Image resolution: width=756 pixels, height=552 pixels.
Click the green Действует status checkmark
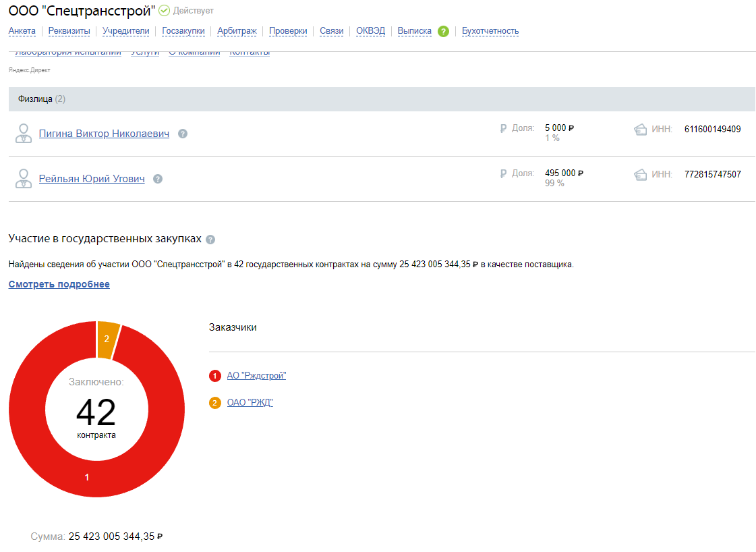[x=164, y=11]
